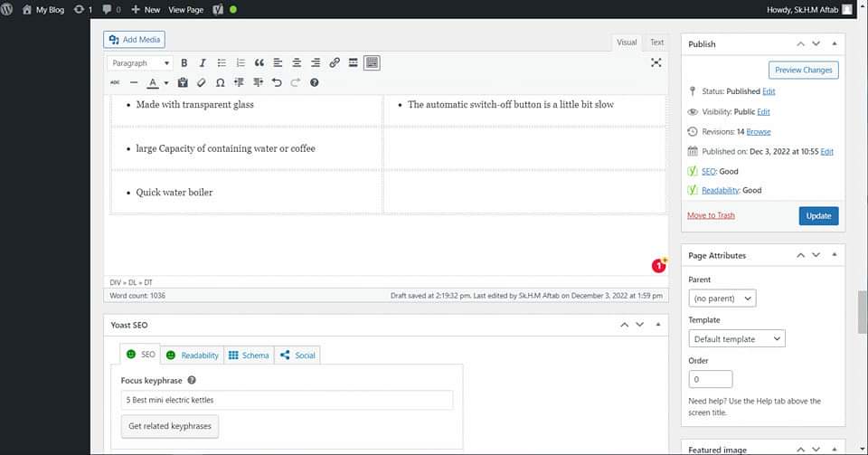
Task: Collapse the Publish panel
Action: coord(834,43)
